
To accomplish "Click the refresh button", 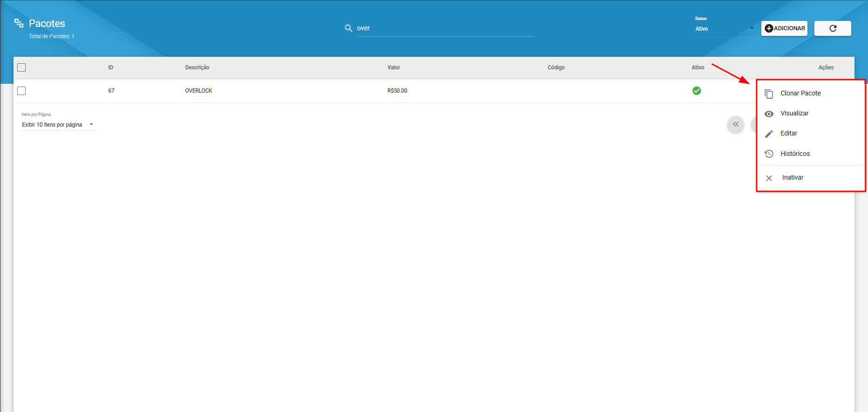I will tap(833, 28).
